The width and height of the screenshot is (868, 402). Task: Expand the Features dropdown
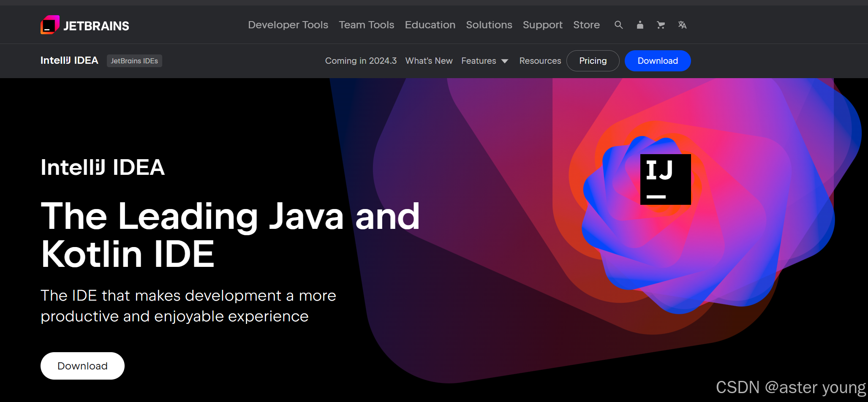tap(485, 61)
